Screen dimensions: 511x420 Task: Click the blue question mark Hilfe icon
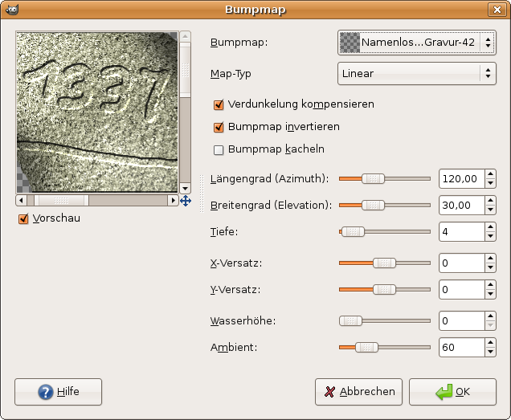(45, 392)
